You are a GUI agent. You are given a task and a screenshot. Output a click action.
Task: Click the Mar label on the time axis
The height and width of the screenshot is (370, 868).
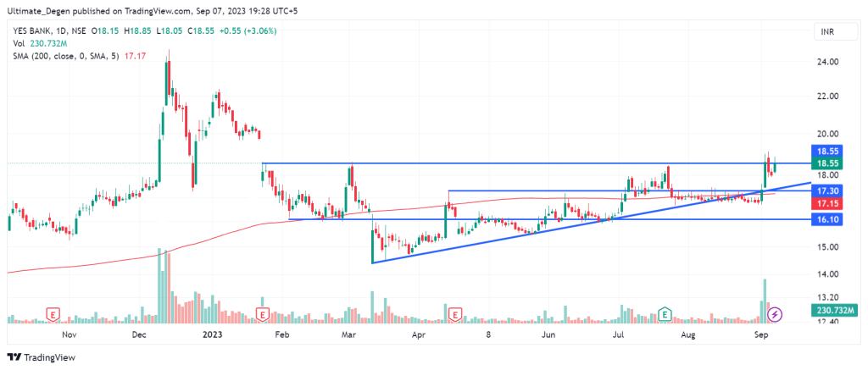(x=348, y=334)
